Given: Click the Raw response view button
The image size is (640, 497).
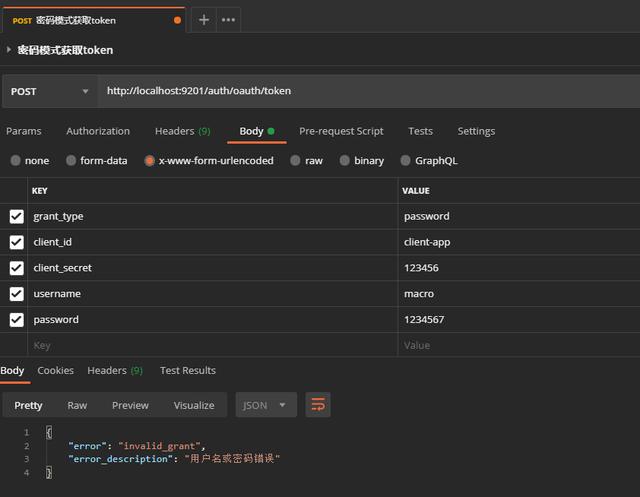Looking at the screenshot, I should 77,405.
